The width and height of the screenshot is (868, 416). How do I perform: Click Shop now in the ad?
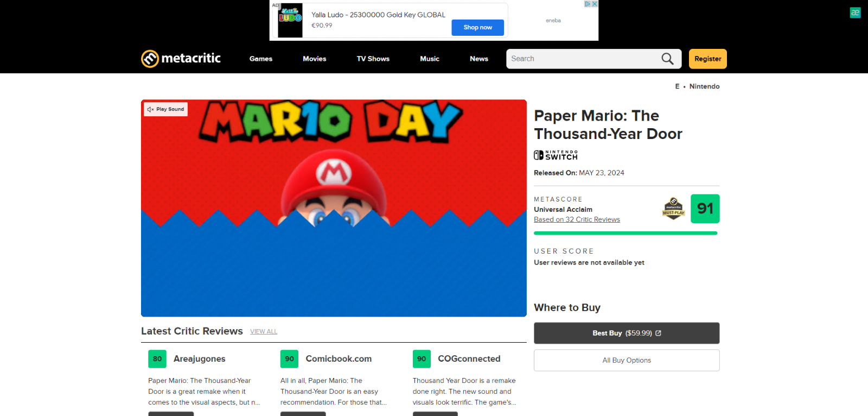pyautogui.click(x=478, y=28)
